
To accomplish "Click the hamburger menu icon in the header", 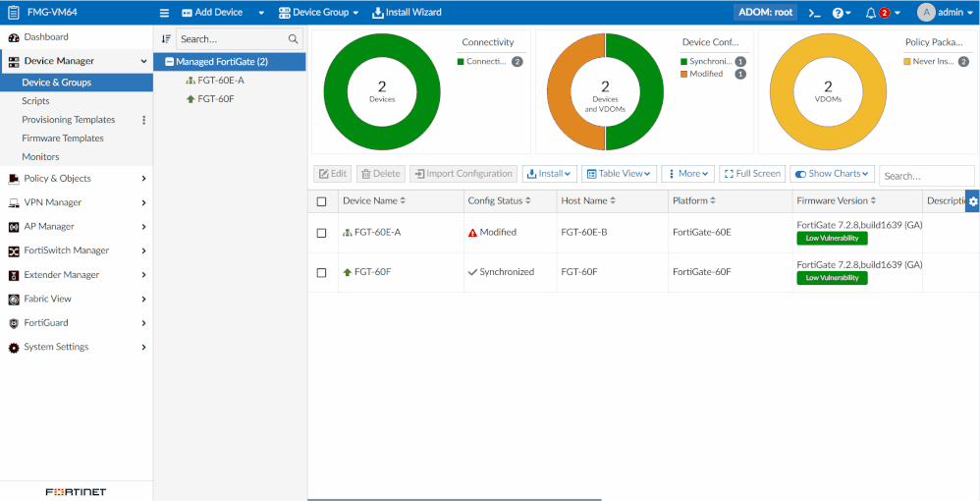I will coord(165,13).
